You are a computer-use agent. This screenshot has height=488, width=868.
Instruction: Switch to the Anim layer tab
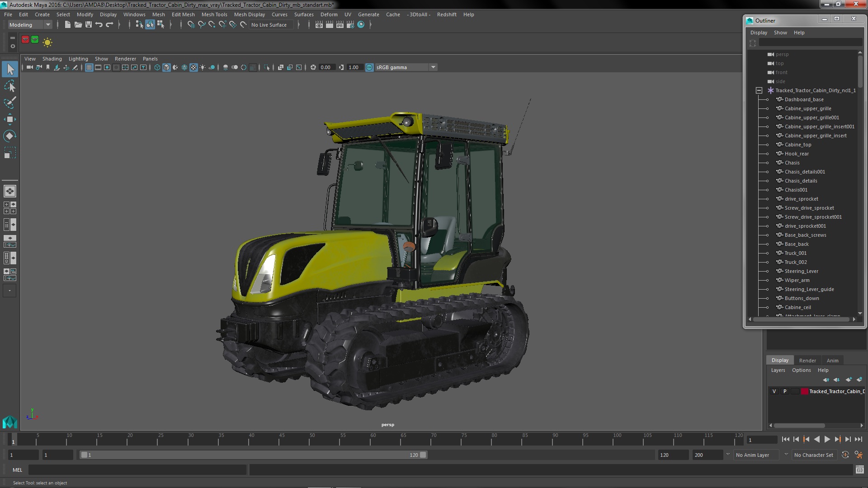pos(832,360)
